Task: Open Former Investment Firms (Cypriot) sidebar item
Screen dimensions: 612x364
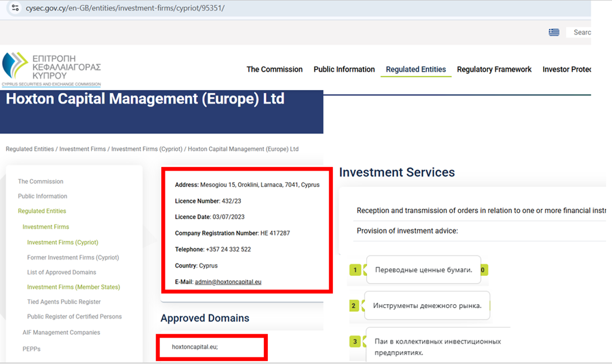Action: pos(73,258)
